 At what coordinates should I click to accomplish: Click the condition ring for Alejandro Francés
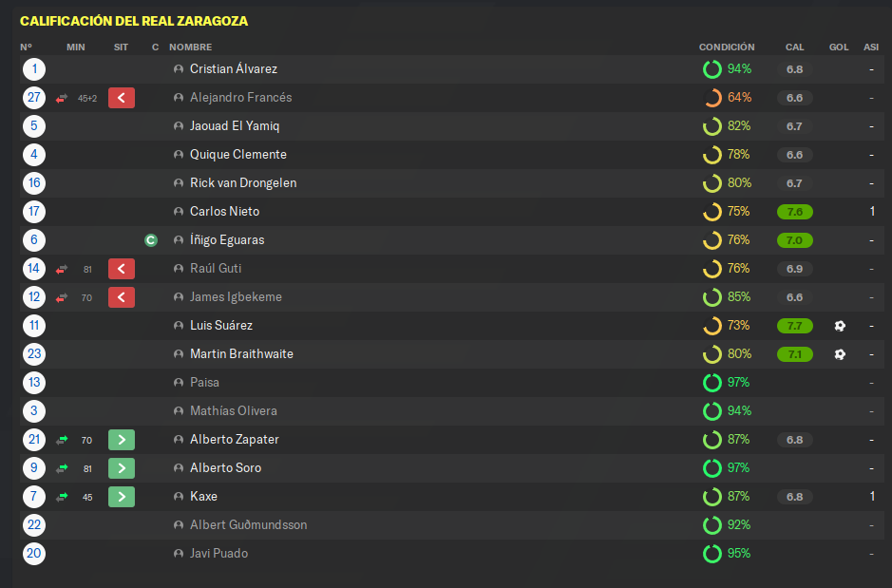[x=712, y=98]
